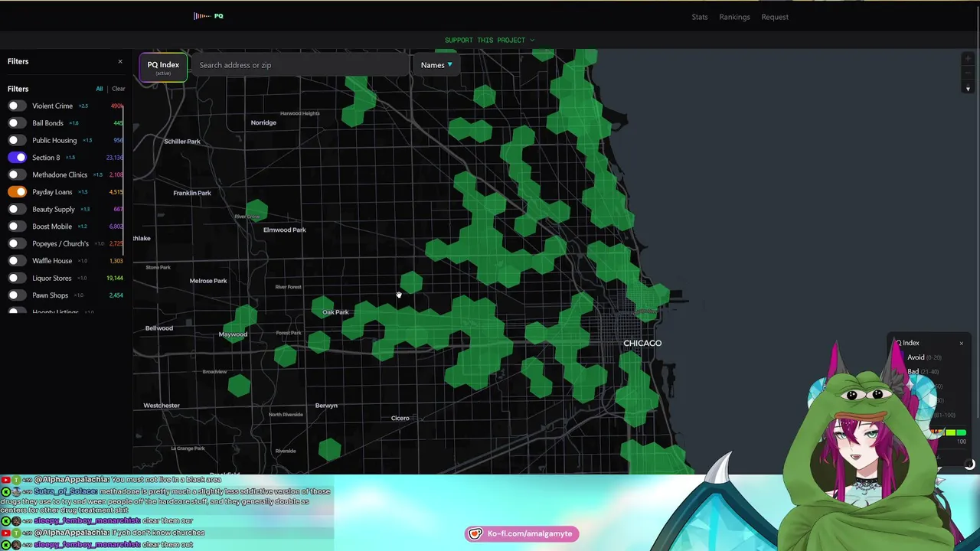The image size is (980, 551).
Task: Click North Riverside map label
Action: click(x=286, y=415)
